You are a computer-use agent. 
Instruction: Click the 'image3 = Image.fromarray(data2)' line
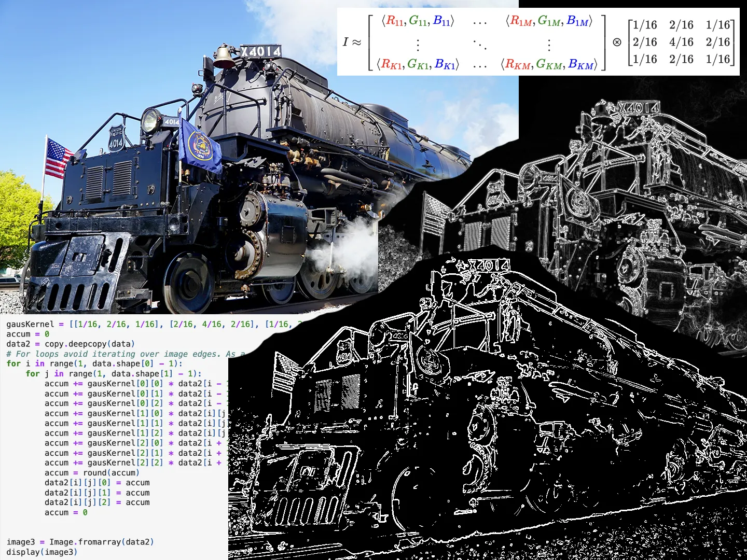click(80, 542)
